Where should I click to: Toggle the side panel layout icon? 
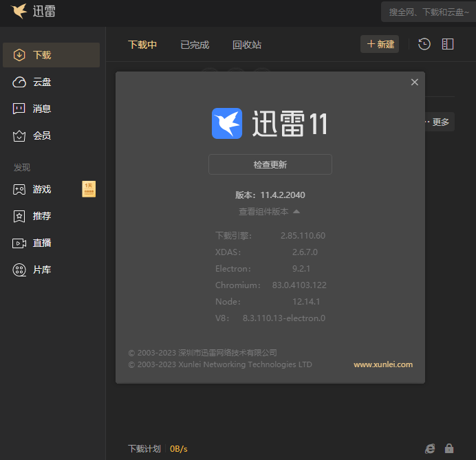click(448, 44)
